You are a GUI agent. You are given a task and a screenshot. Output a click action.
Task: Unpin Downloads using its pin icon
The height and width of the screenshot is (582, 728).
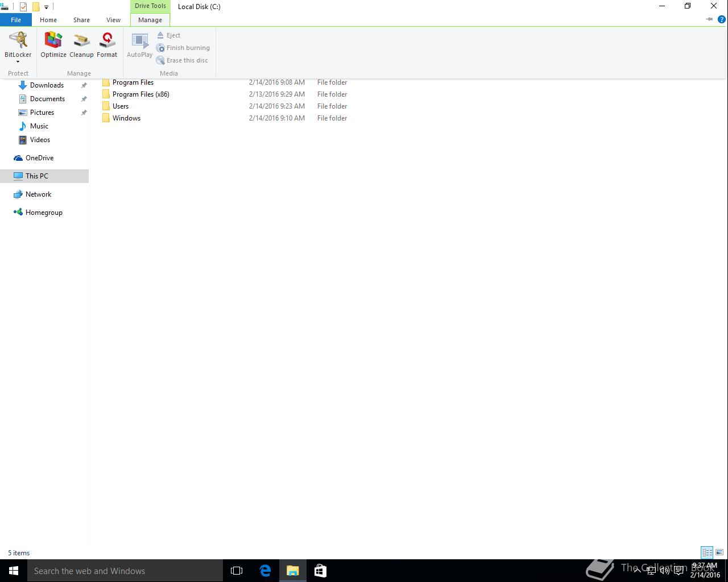(x=84, y=85)
